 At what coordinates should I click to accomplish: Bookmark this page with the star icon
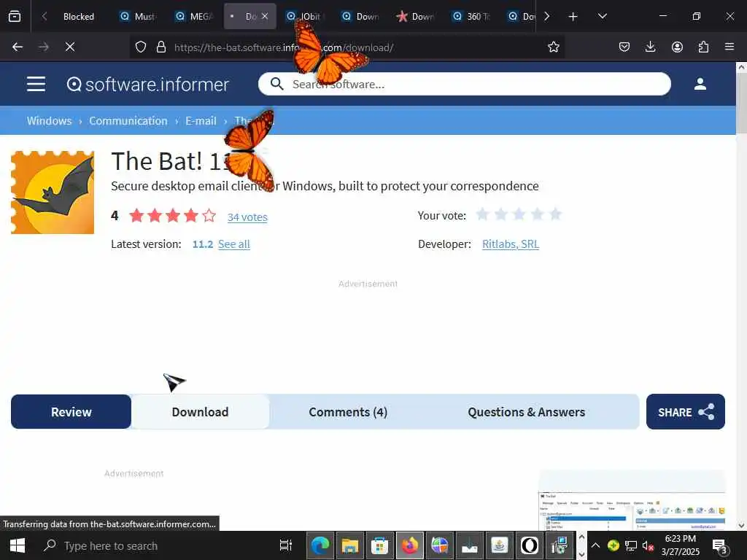[553, 47]
